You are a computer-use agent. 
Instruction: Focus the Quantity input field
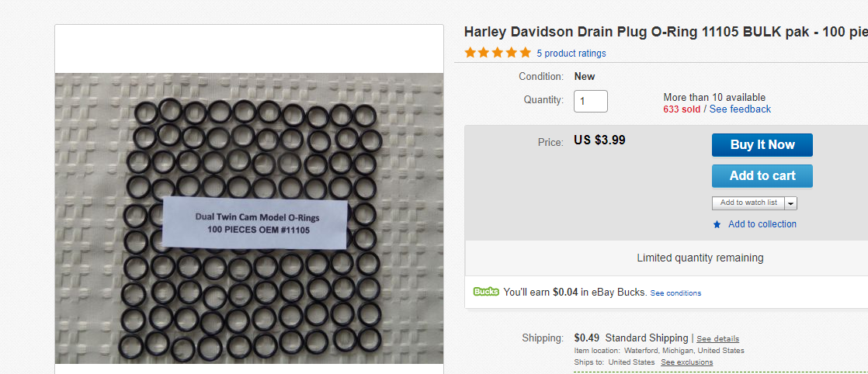point(590,101)
